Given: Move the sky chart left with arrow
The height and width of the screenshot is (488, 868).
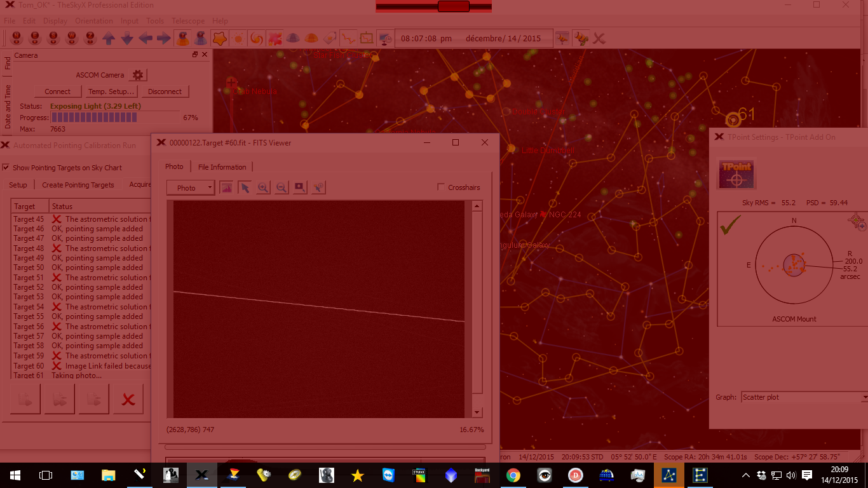Looking at the screenshot, I should 146,38.
